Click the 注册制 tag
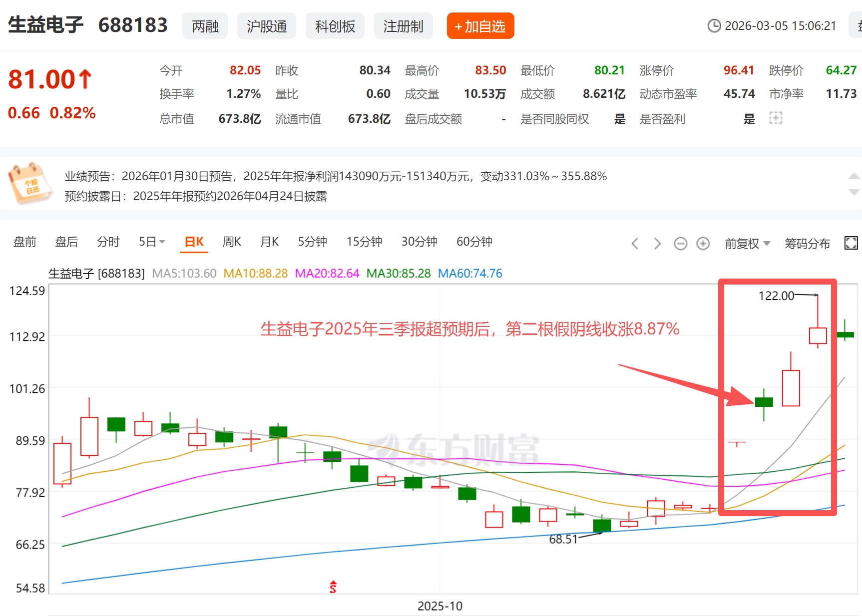Image resolution: width=862 pixels, height=616 pixels. click(x=404, y=26)
